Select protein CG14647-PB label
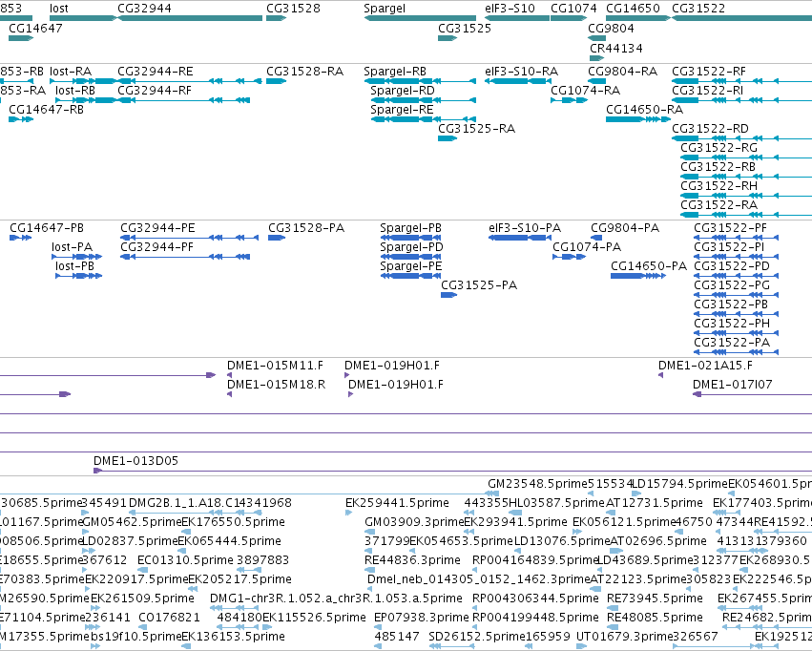Screen dimensions: 812x651 [47, 228]
